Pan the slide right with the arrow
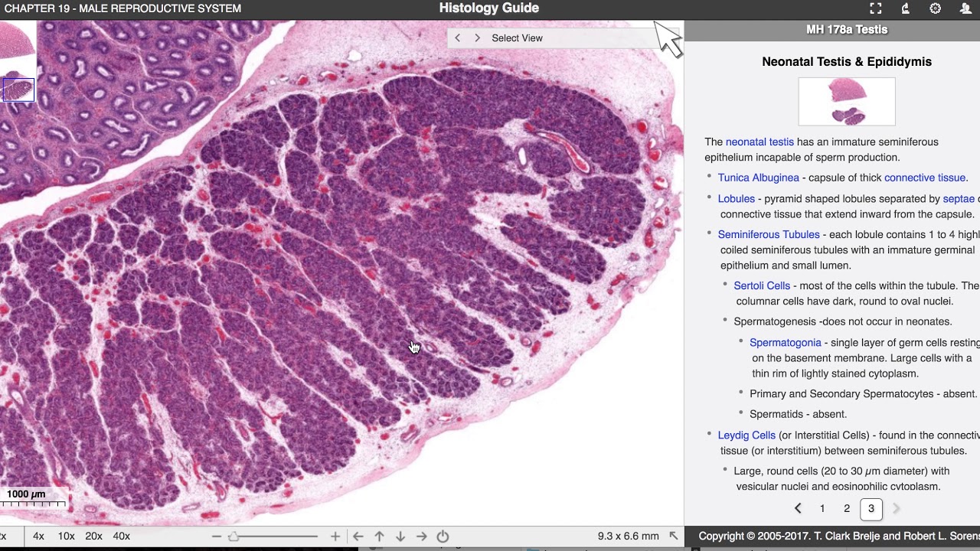This screenshot has width=980, height=551. [x=421, y=536]
